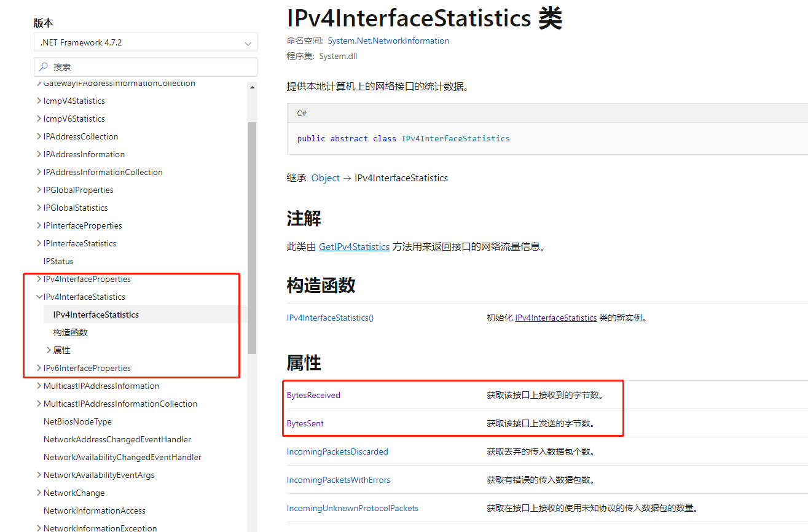Select NetworkInformationAccess in the tree
Image resolution: width=808 pixels, height=532 pixels.
pyautogui.click(x=95, y=510)
